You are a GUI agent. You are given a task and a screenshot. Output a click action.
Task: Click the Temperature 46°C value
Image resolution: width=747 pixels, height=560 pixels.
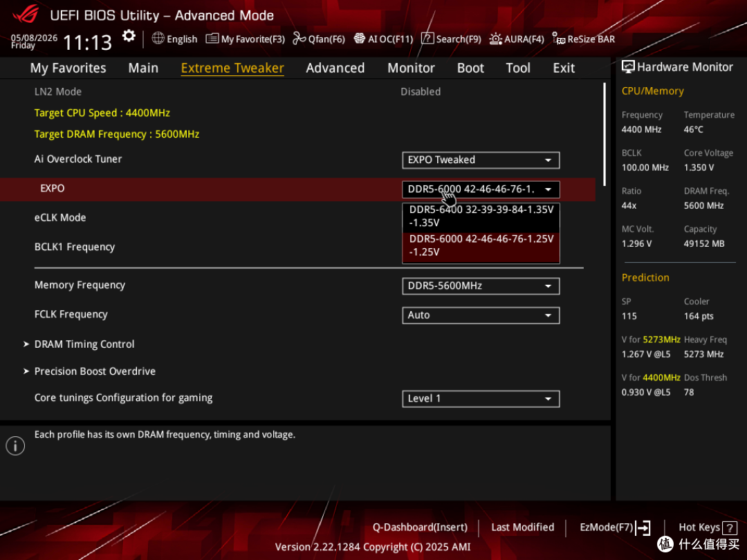(x=693, y=129)
